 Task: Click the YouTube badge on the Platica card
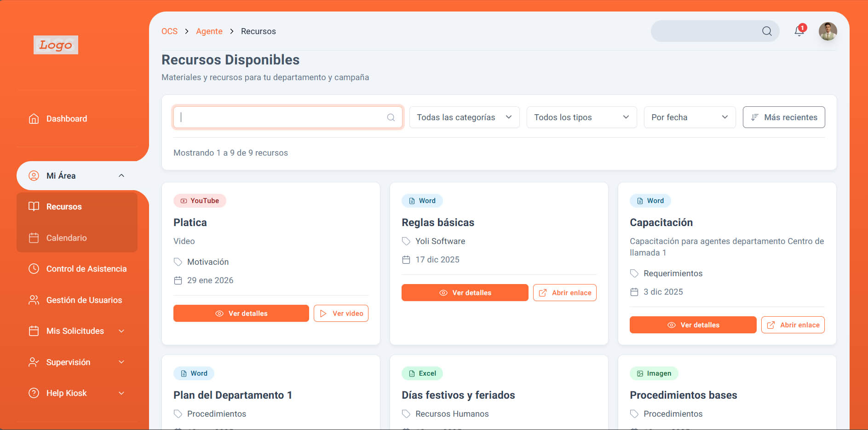(x=200, y=200)
